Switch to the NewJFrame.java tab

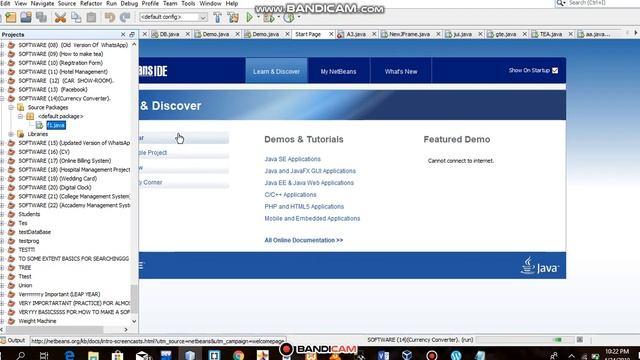(409, 34)
